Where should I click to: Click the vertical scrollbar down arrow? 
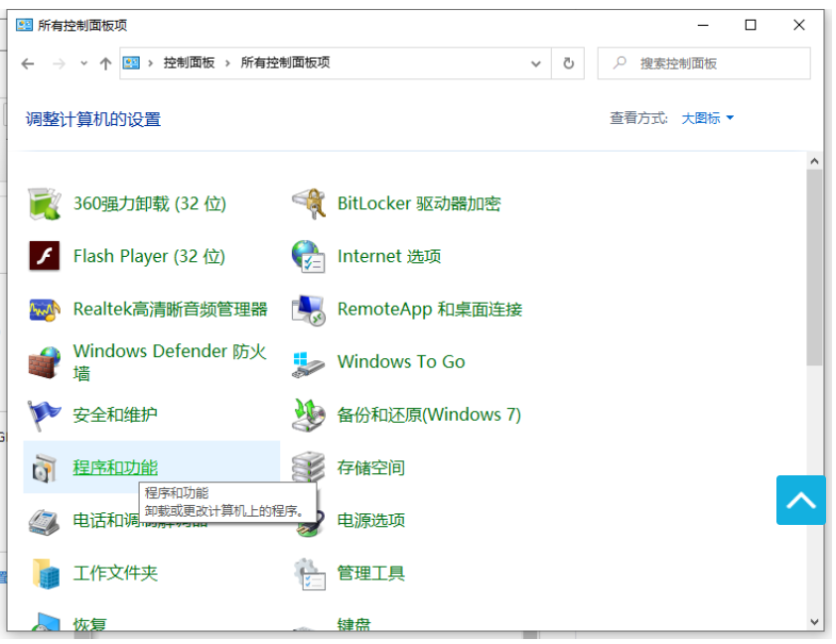(x=814, y=622)
